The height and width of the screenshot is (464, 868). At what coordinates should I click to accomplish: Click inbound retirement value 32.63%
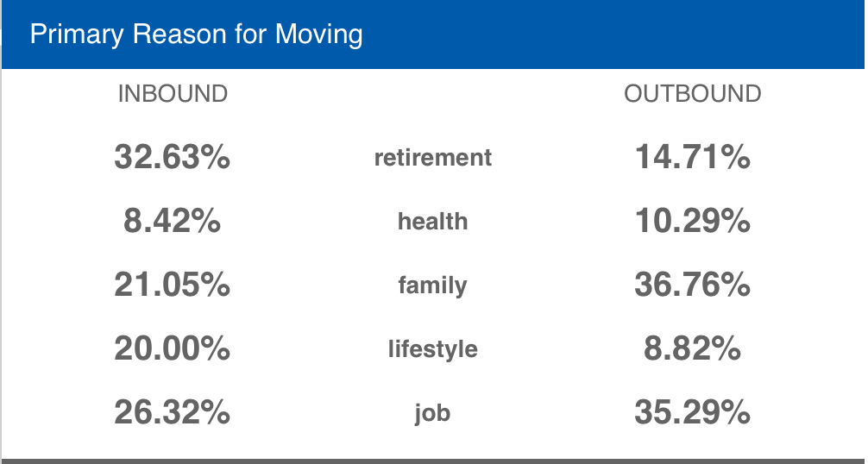tap(173, 158)
